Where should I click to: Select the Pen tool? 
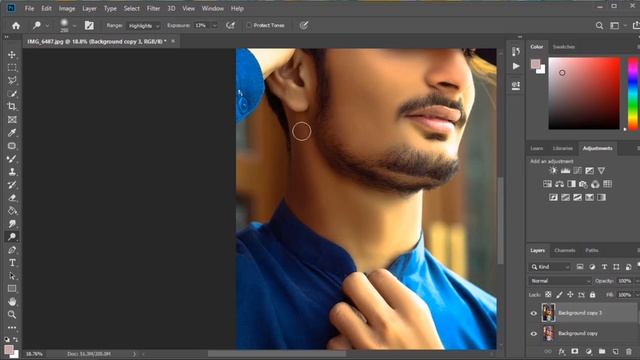tap(12, 250)
